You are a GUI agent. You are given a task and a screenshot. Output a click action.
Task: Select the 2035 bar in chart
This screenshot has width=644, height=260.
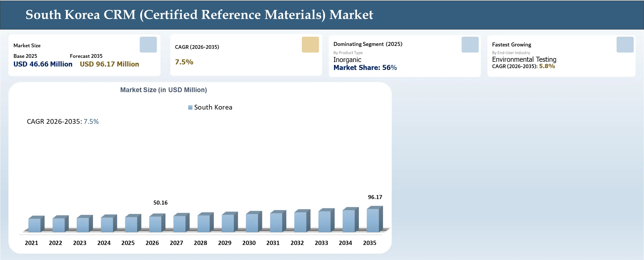pos(375,219)
